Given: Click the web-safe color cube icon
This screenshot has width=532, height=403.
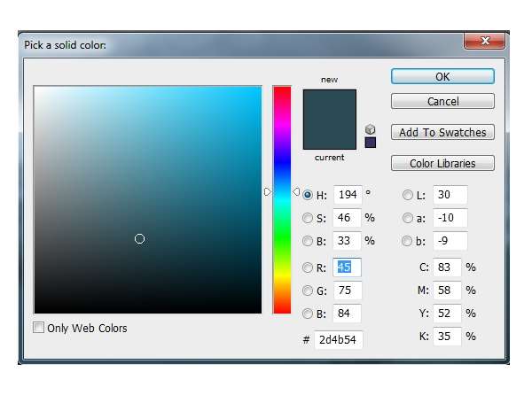Looking at the screenshot, I should pyautogui.click(x=370, y=129).
